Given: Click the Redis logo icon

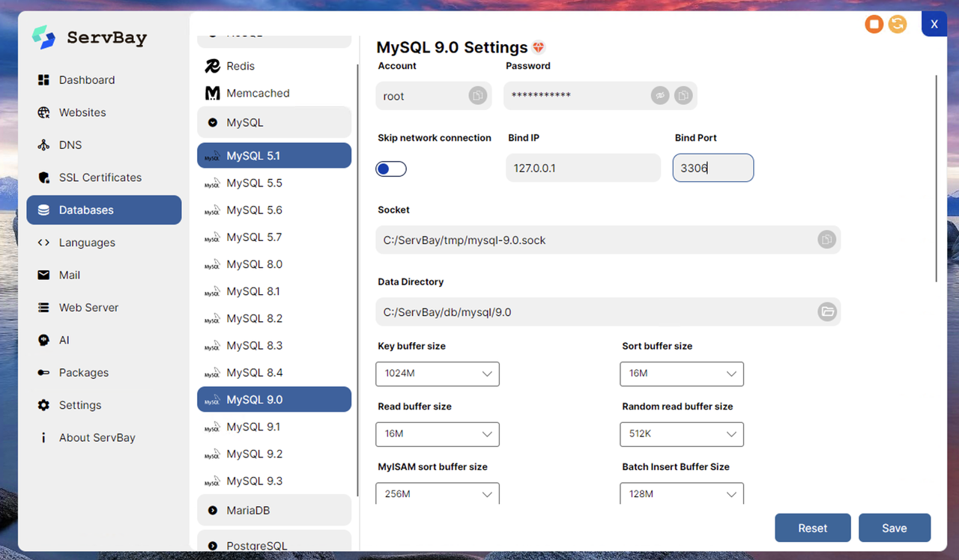Looking at the screenshot, I should pyautogui.click(x=213, y=66).
